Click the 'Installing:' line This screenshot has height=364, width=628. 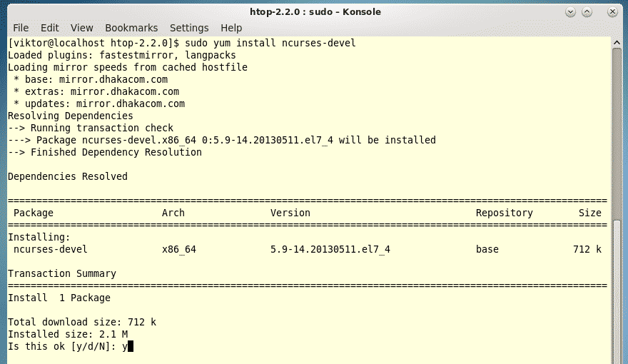tap(39, 237)
